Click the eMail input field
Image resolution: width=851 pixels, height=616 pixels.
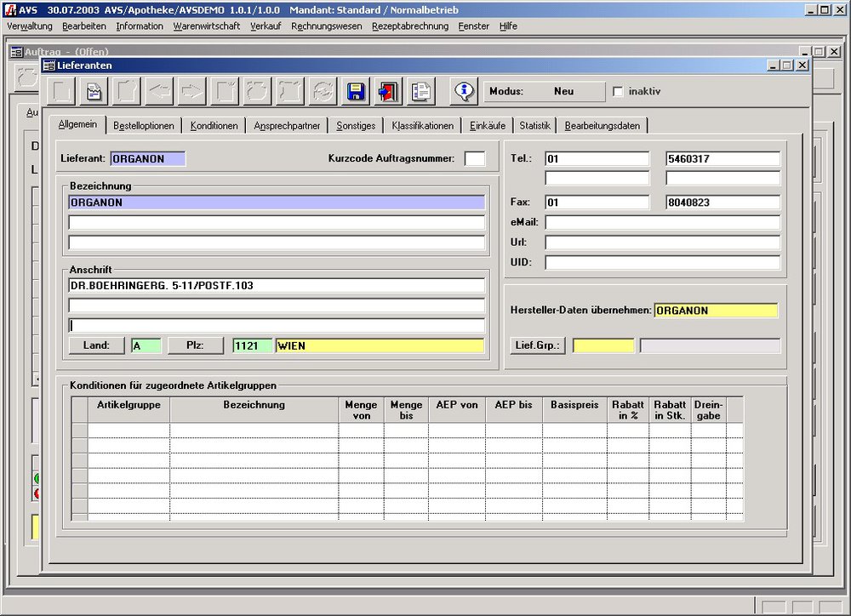(x=662, y=223)
